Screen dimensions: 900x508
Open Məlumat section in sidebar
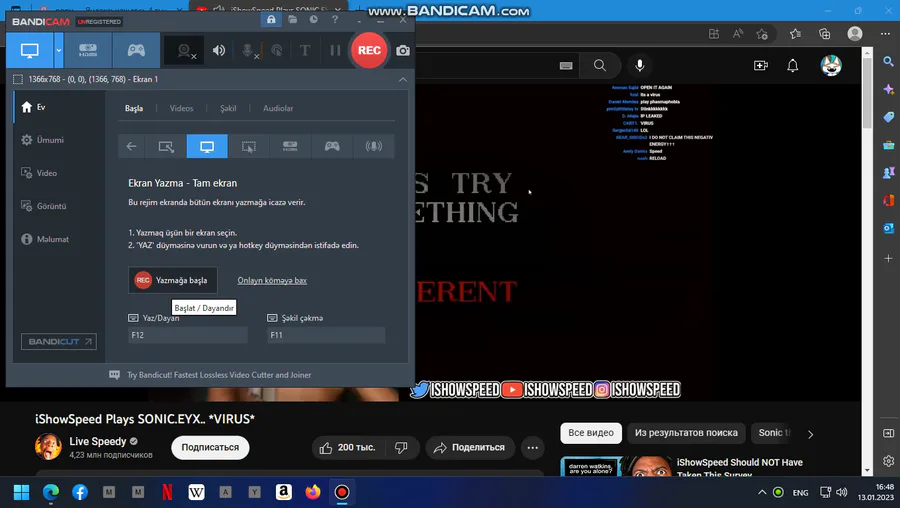point(59,239)
